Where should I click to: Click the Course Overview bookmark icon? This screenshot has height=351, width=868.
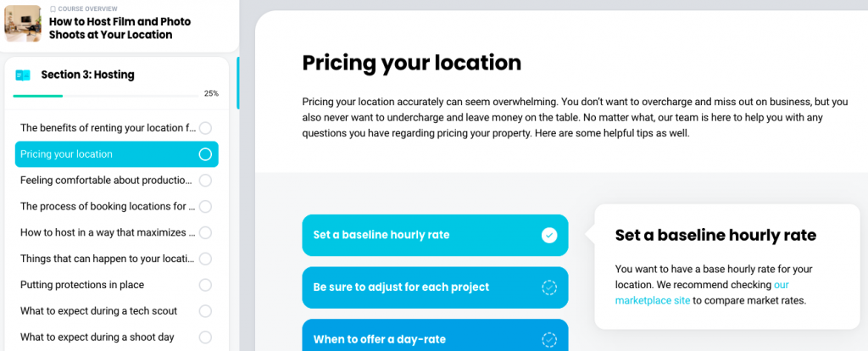(53, 9)
